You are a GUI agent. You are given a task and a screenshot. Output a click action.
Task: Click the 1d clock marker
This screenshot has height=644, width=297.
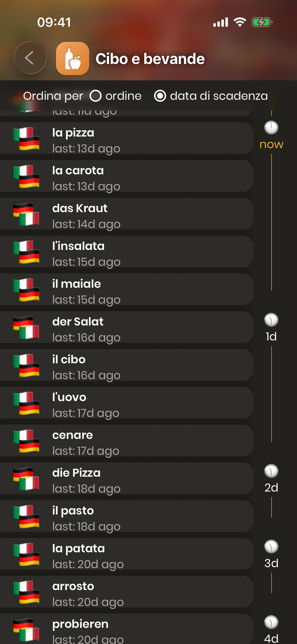(x=271, y=320)
